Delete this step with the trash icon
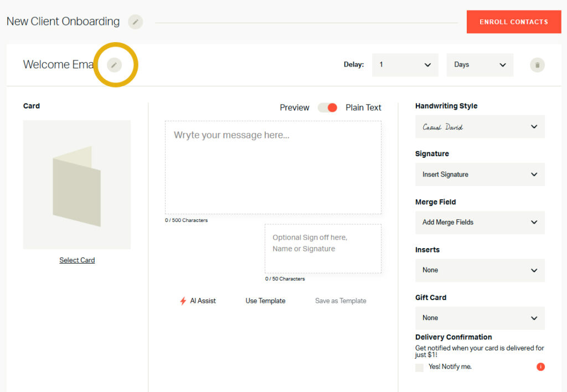 (x=537, y=65)
